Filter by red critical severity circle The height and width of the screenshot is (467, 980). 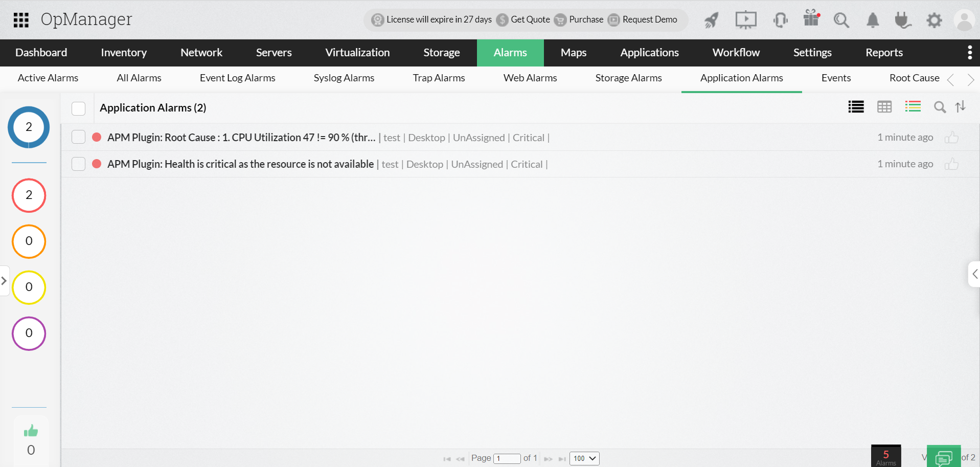point(29,195)
